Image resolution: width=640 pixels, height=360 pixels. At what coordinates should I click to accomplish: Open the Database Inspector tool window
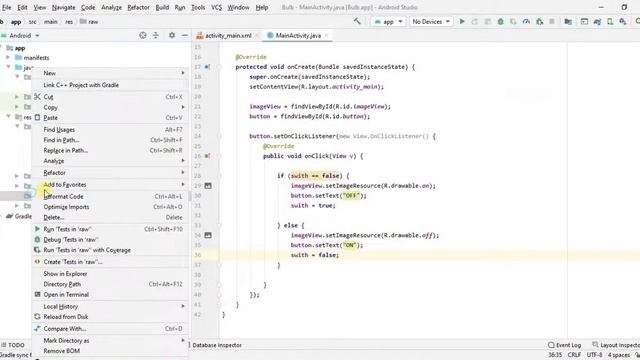click(x=216, y=345)
